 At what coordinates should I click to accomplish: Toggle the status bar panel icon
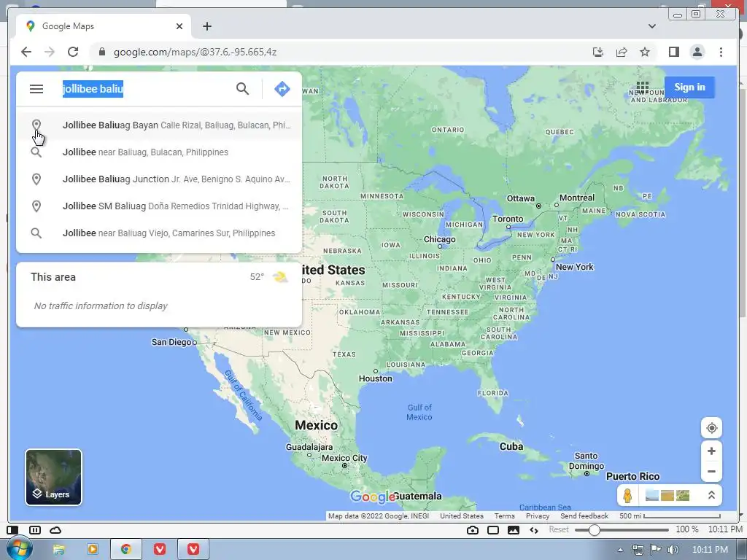pyautogui.click(x=12, y=530)
